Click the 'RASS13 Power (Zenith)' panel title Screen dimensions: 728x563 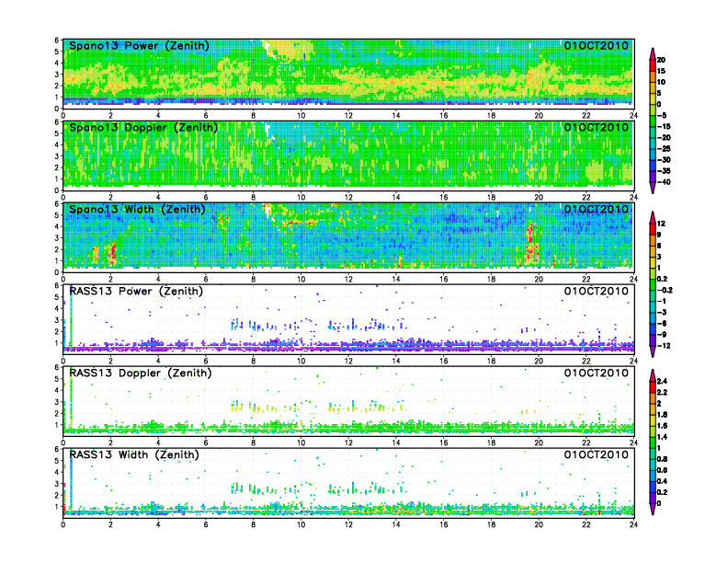pyautogui.click(x=136, y=292)
